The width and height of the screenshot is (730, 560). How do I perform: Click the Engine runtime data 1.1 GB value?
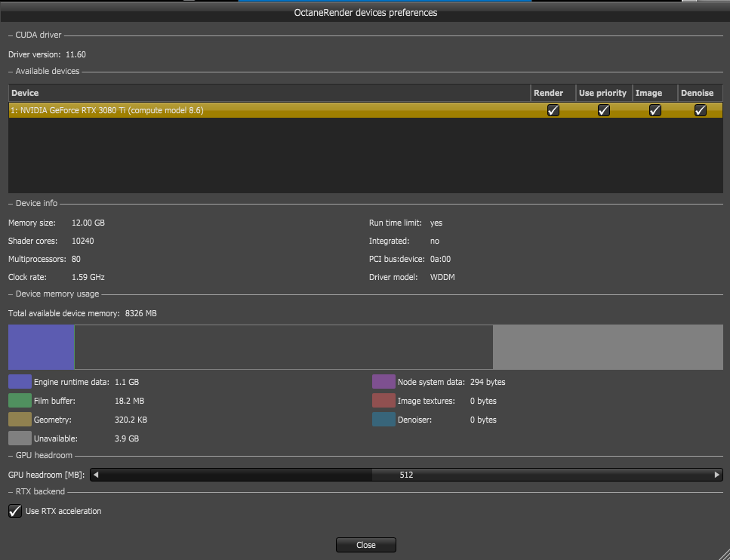point(127,382)
